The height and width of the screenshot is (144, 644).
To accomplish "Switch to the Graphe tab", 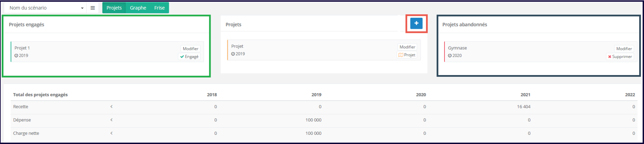I will (x=138, y=8).
